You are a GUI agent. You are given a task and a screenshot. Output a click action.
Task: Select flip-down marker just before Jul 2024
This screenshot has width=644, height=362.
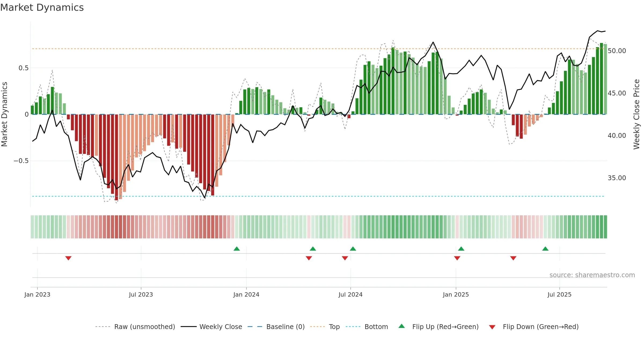(x=345, y=258)
